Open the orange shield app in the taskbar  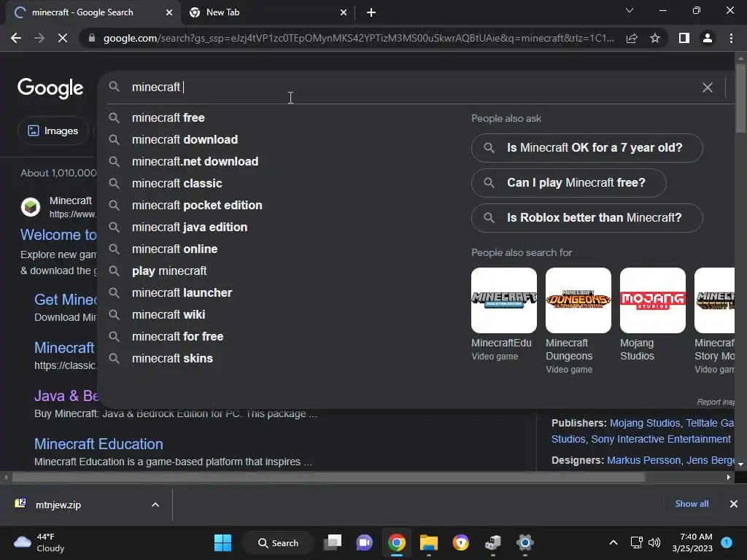(x=461, y=542)
